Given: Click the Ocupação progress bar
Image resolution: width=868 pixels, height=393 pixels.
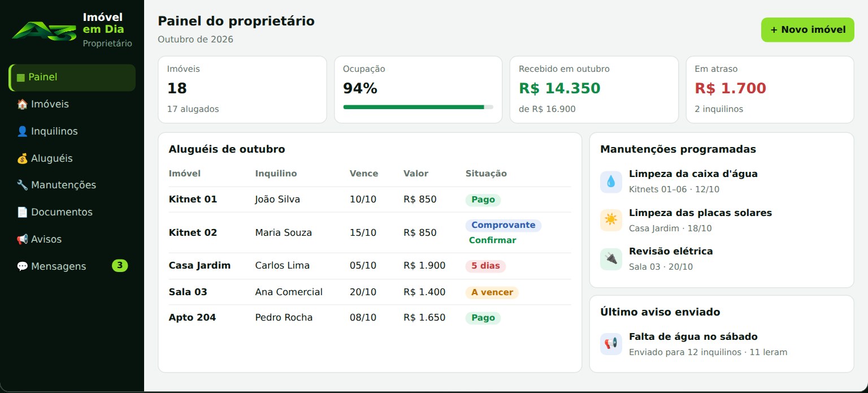Looking at the screenshot, I should [418, 107].
